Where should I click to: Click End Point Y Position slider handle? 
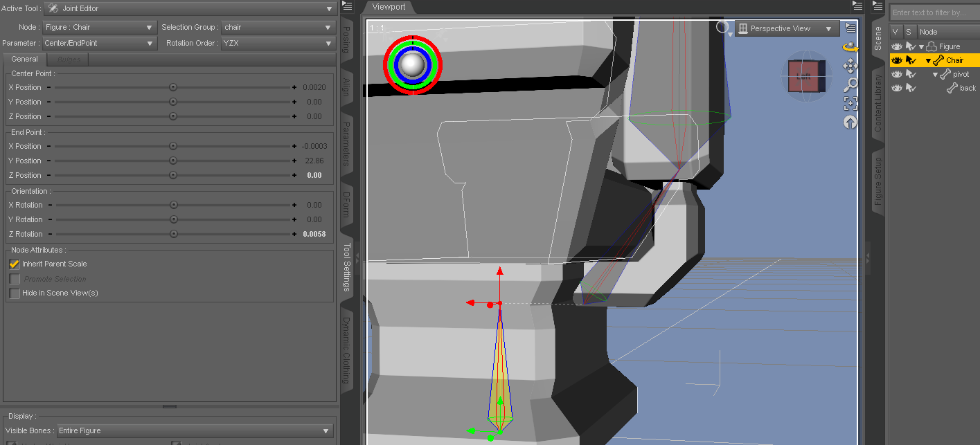(173, 161)
